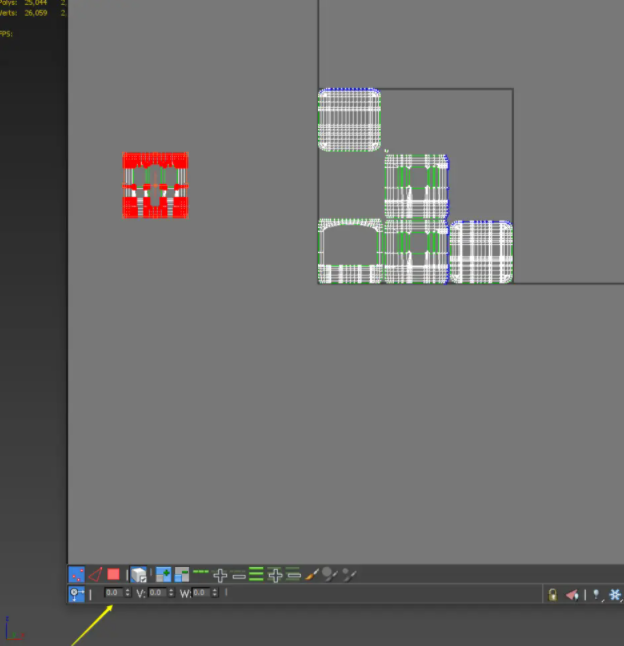Click Grow UV selection icon
This screenshot has width=624, height=646.
163,574
